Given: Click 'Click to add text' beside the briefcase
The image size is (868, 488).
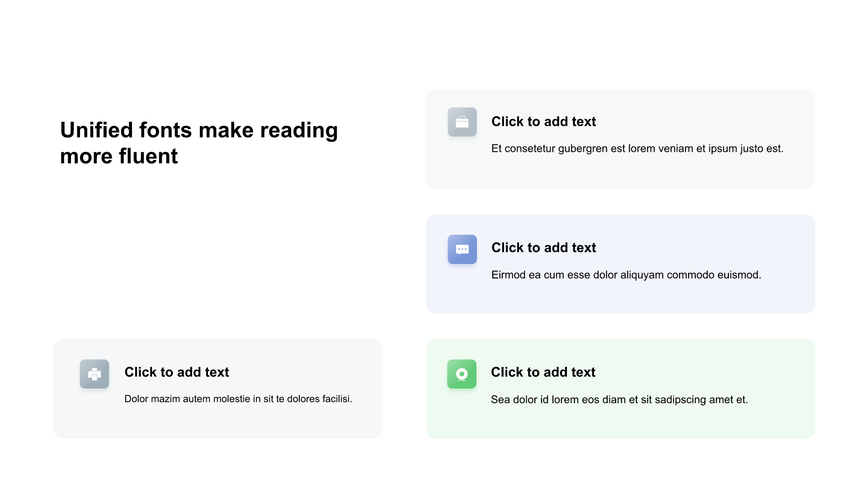Looking at the screenshot, I should [x=543, y=122].
